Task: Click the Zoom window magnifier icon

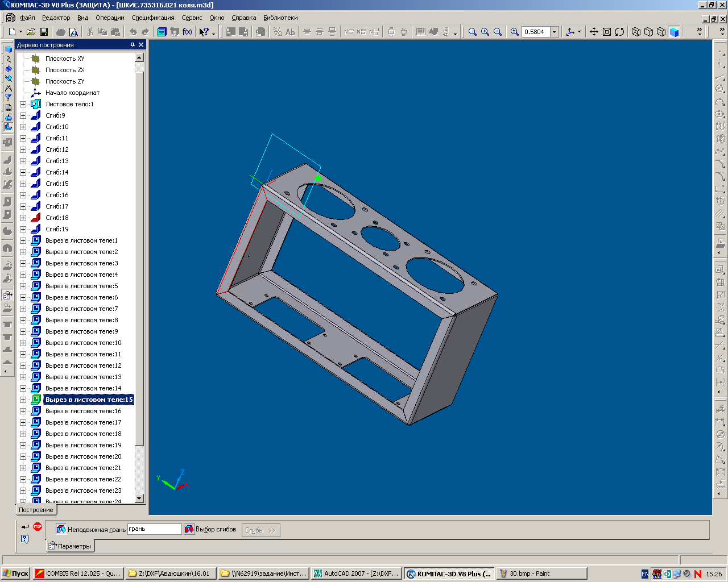Action: pos(472,32)
